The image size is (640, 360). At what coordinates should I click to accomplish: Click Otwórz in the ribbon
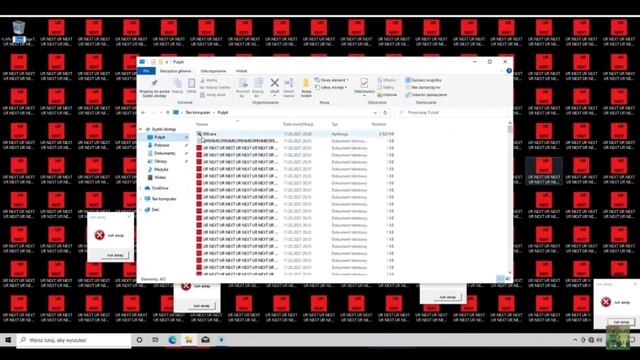(x=387, y=80)
